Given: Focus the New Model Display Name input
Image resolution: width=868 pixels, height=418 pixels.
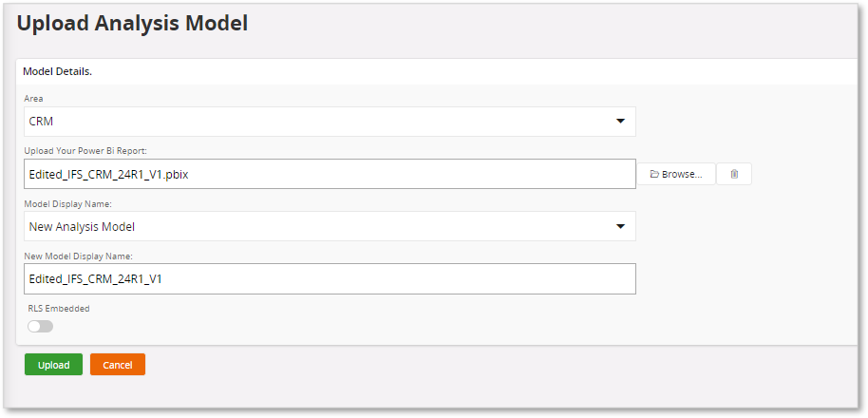Looking at the screenshot, I should pos(330,279).
